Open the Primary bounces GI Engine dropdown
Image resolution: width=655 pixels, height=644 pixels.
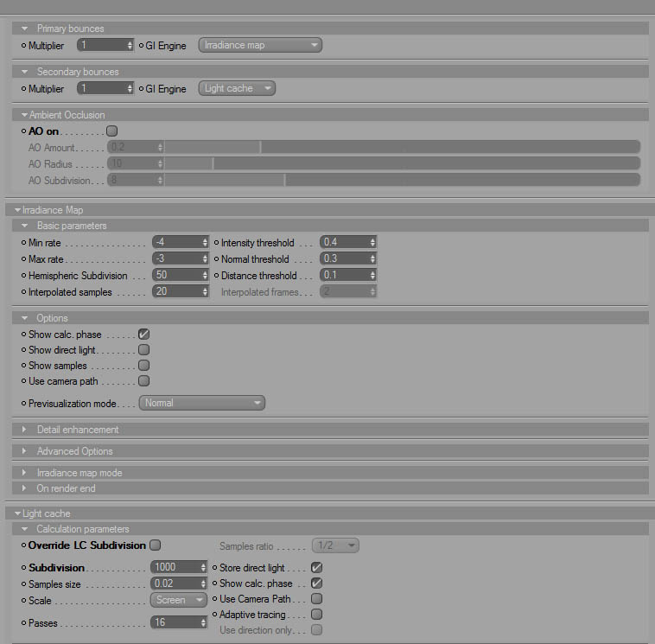[260, 45]
